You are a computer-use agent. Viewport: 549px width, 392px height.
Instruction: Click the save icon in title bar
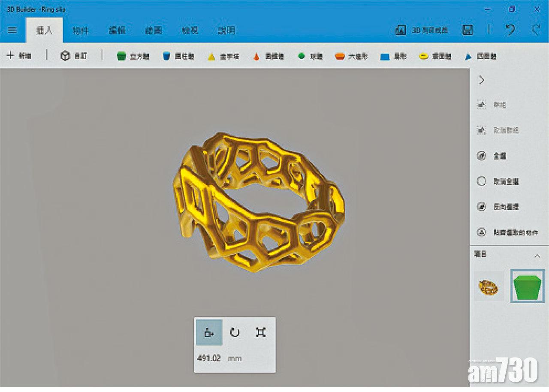click(x=468, y=30)
